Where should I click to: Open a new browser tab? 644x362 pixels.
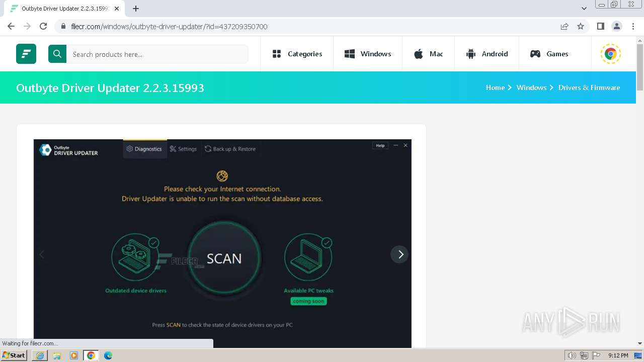point(136,9)
